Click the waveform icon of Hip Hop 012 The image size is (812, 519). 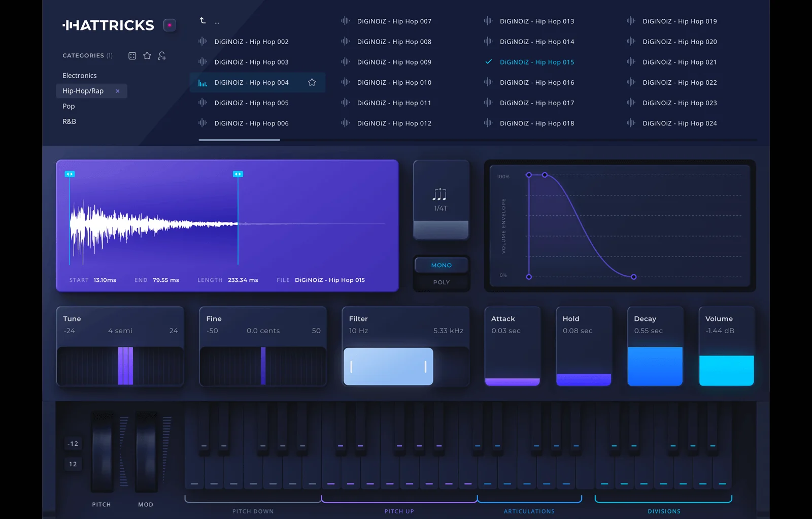pyautogui.click(x=346, y=123)
